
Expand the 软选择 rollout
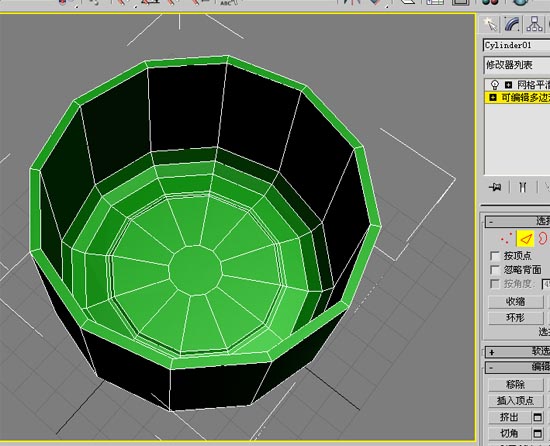coord(517,352)
